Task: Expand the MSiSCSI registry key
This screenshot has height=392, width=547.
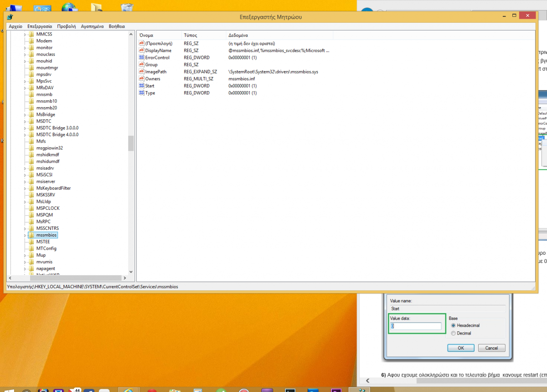Action: point(25,175)
